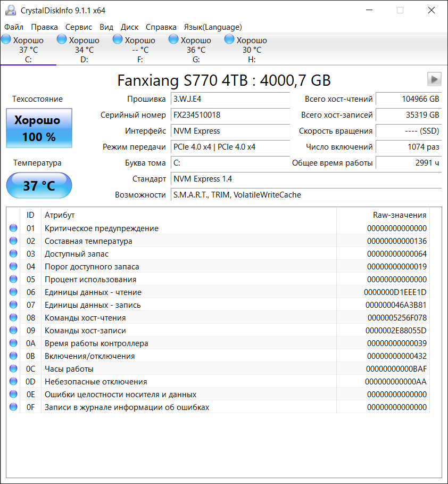
Task: Click the next disk arrow button
Action: (434, 79)
